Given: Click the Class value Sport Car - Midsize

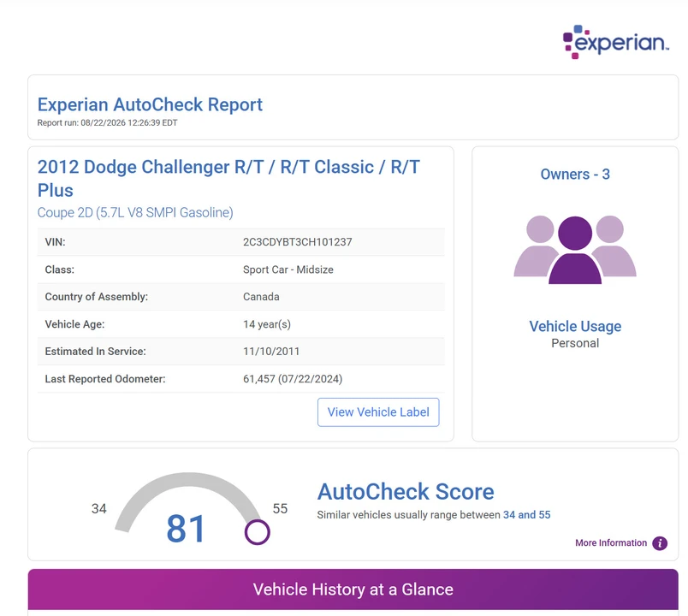Looking at the screenshot, I should [288, 269].
